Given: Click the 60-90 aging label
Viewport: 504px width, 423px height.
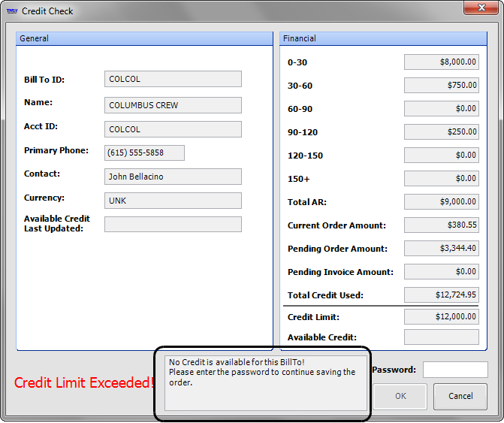Looking at the screenshot, I should coord(300,109).
